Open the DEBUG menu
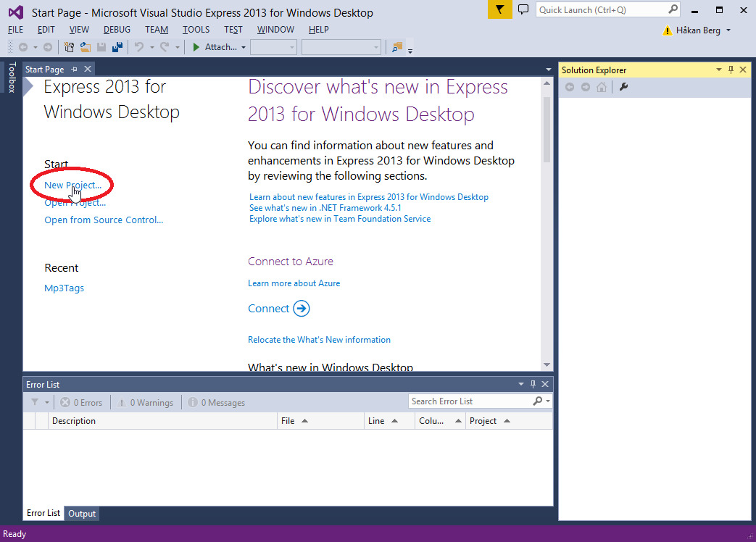Image resolution: width=756 pixels, height=542 pixels. pyautogui.click(x=117, y=30)
